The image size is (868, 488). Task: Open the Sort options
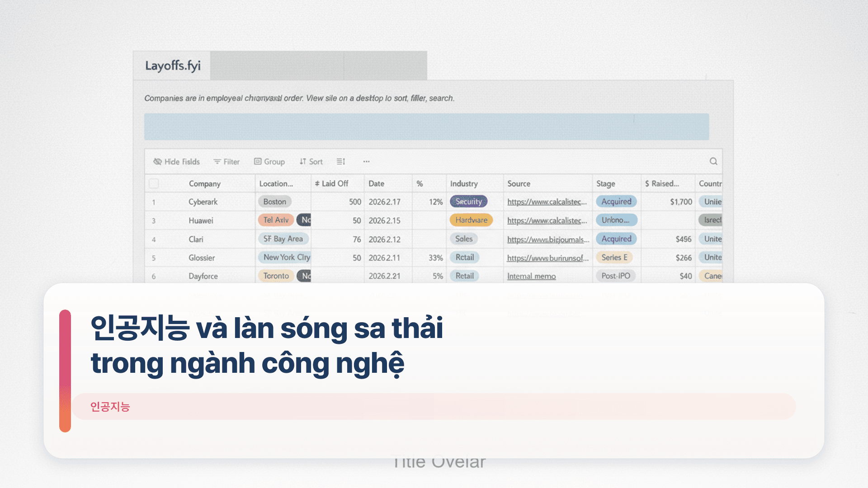[311, 161]
